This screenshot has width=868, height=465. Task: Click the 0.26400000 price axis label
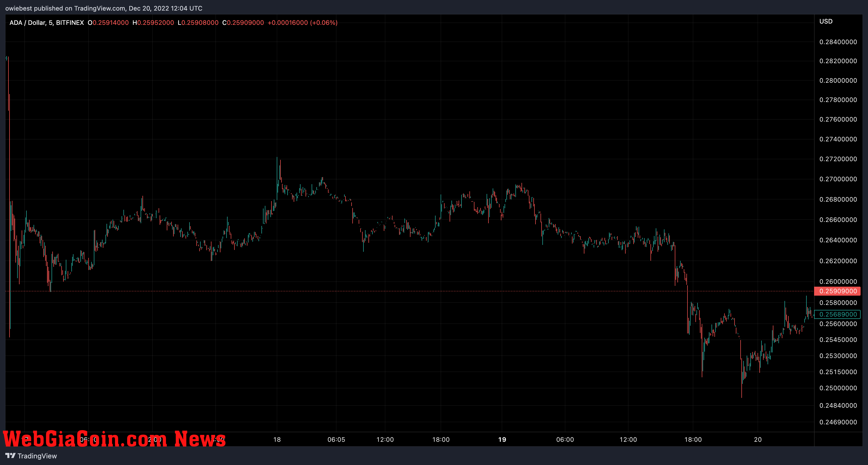point(838,240)
